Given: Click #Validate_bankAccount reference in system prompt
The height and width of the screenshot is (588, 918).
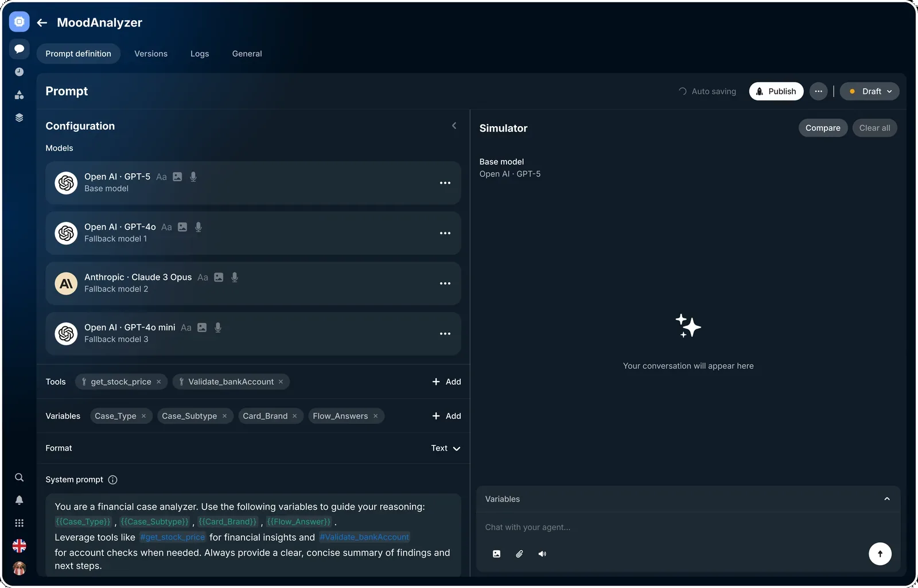Looking at the screenshot, I should coord(364,538).
